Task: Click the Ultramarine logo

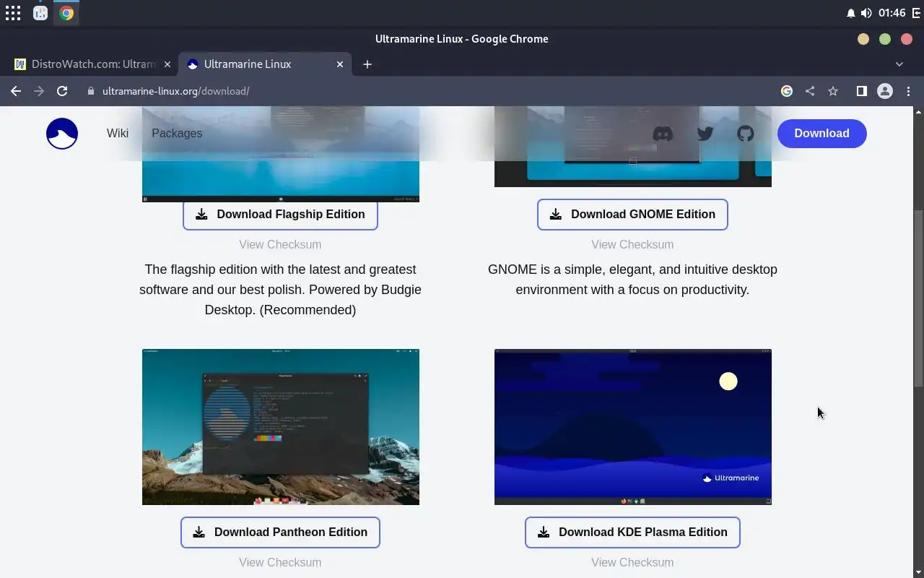Action: [62, 134]
